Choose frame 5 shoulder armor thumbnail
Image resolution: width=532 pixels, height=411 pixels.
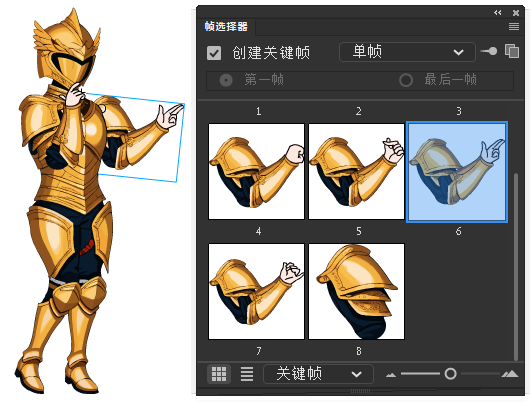pyautogui.click(x=357, y=291)
